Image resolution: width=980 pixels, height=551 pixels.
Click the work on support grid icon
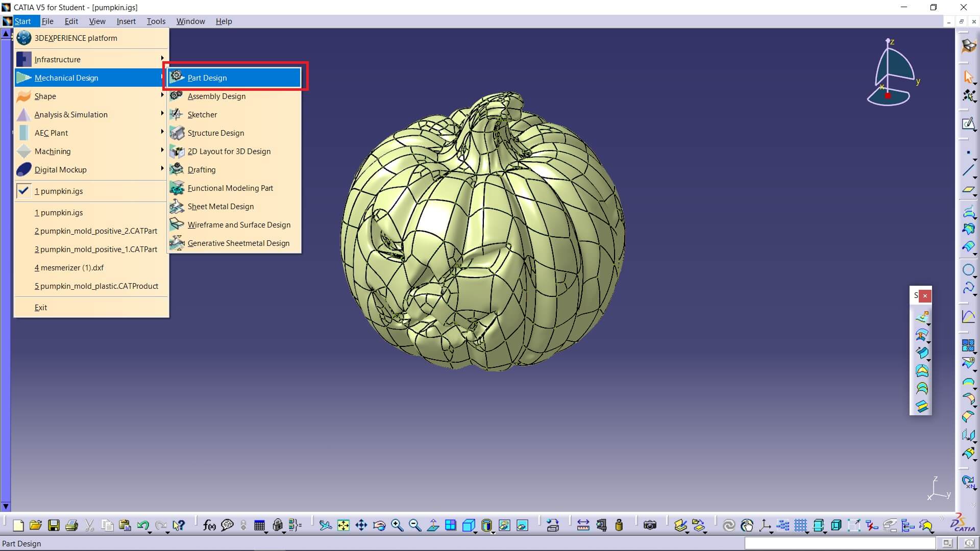pyautogui.click(x=800, y=525)
